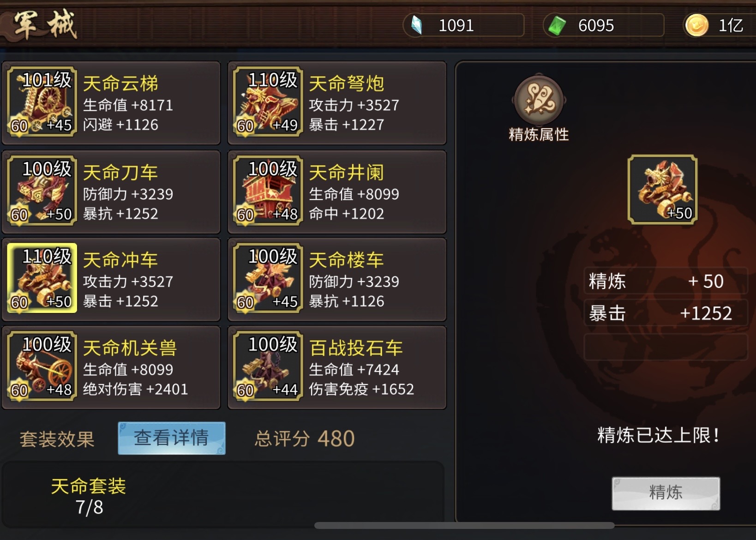Click the 军械 title header
Screen dimensions: 756x540
click(44, 24)
